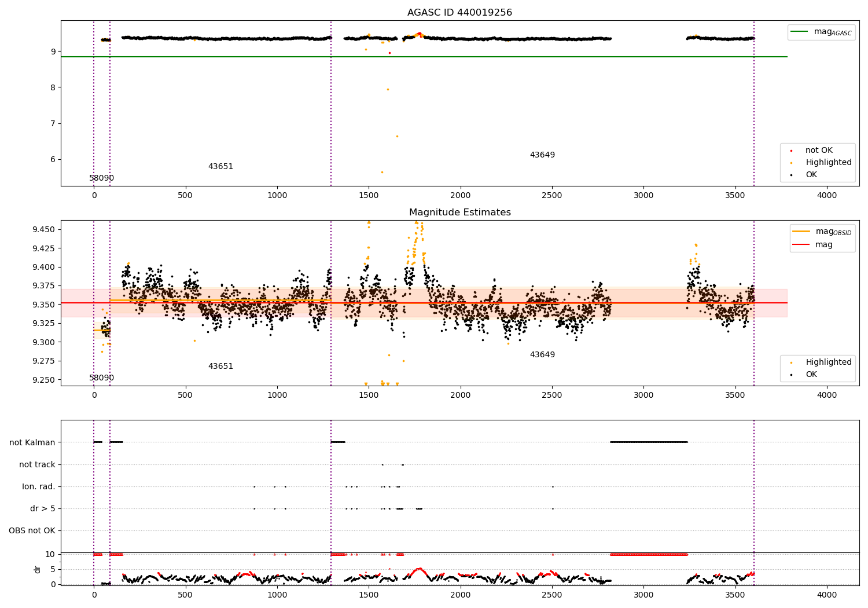Click the 43649 label in Magnitude Estimates plot

click(x=542, y=355)
